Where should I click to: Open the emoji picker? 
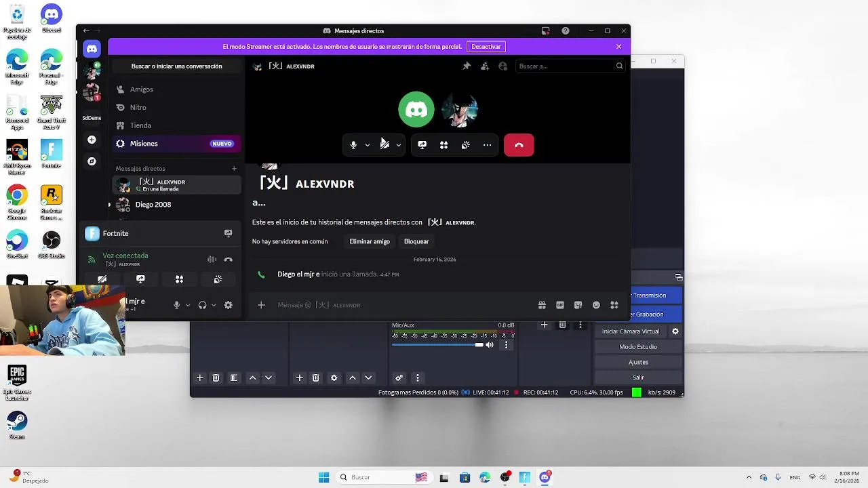596,305
